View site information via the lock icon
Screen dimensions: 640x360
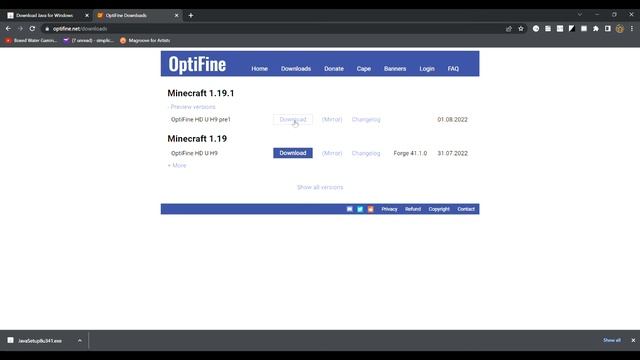point(47,29)
